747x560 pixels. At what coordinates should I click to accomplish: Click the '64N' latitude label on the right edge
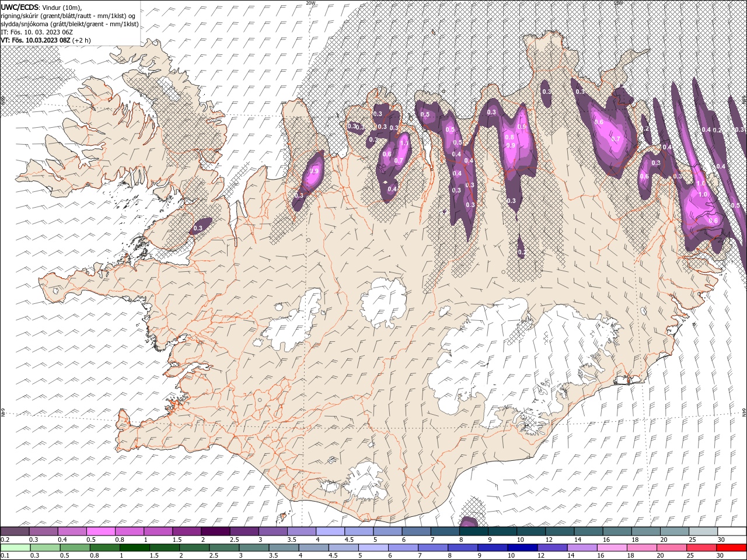coord(744,413)
